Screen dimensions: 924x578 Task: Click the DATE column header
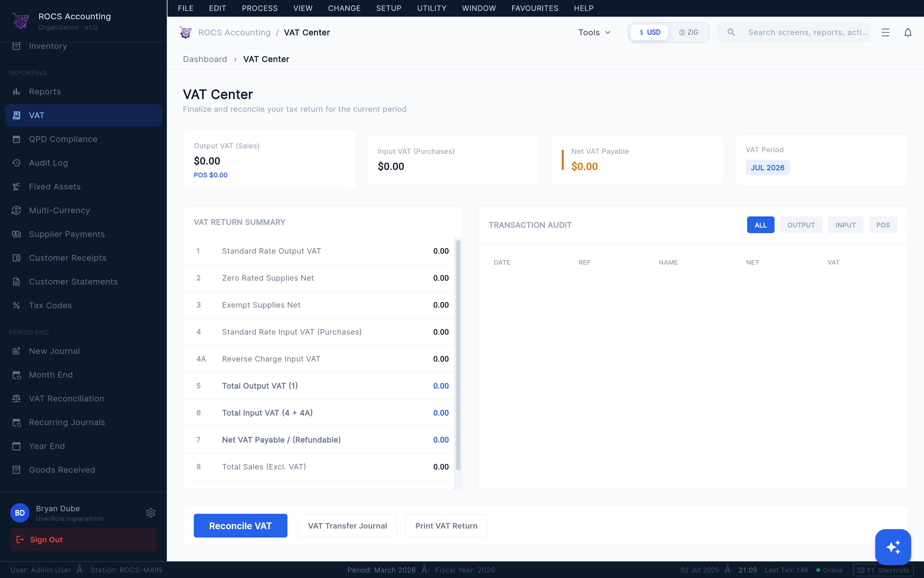click(x=502, y=262)
